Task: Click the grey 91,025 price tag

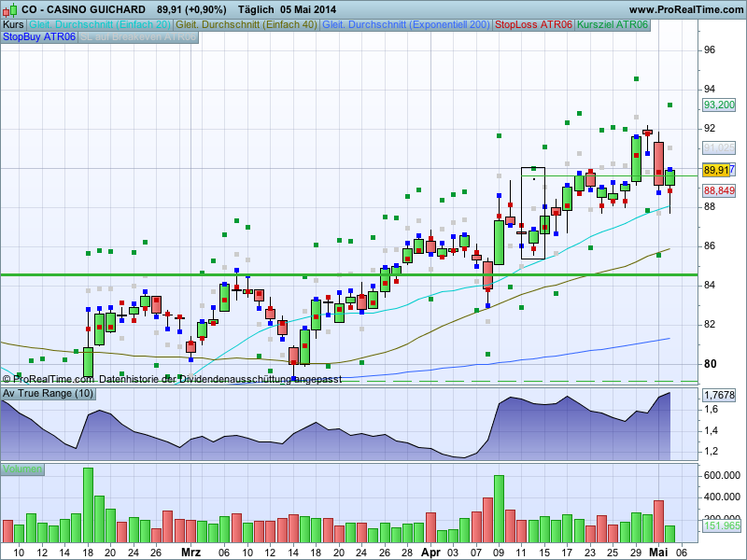Action: (x=719, y=148)
